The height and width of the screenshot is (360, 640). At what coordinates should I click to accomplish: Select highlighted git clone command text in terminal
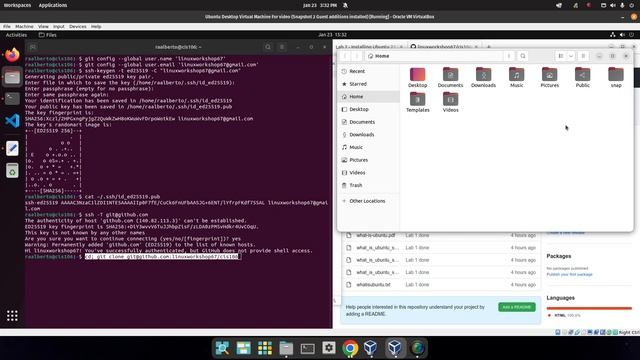point(162,256)
